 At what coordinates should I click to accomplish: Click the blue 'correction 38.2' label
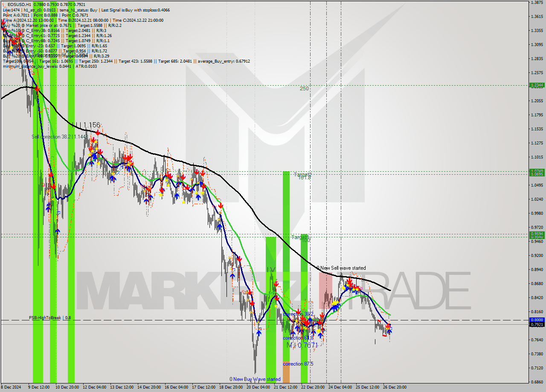click(x=298, y=314)
